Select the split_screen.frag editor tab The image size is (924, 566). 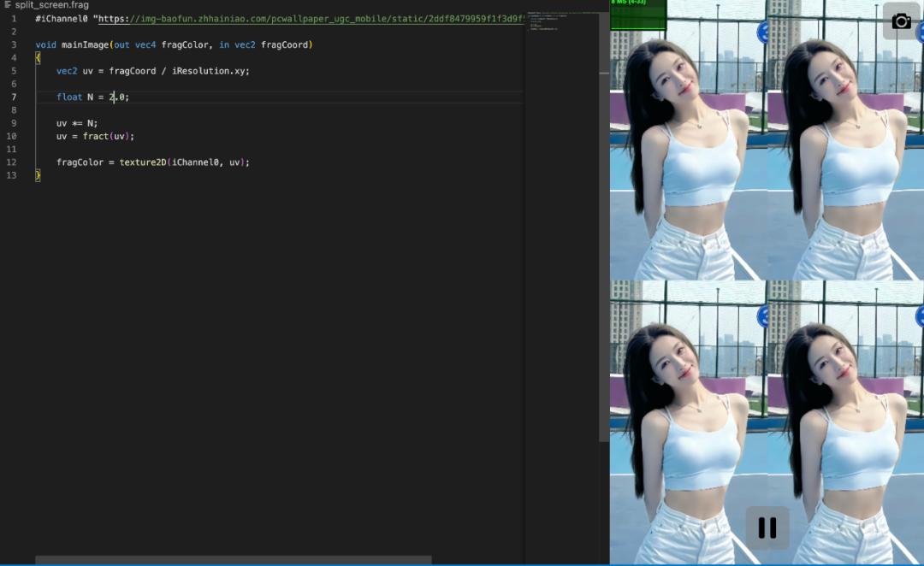(51, 5)
